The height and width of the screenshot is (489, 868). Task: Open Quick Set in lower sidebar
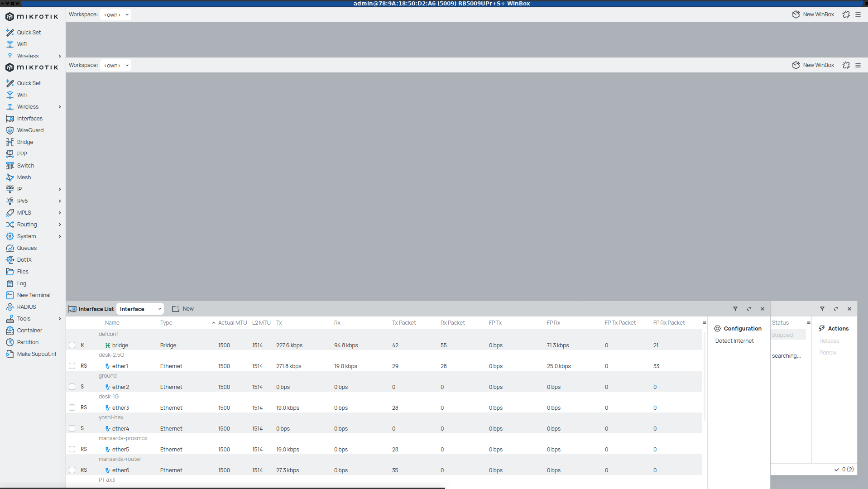29,83
